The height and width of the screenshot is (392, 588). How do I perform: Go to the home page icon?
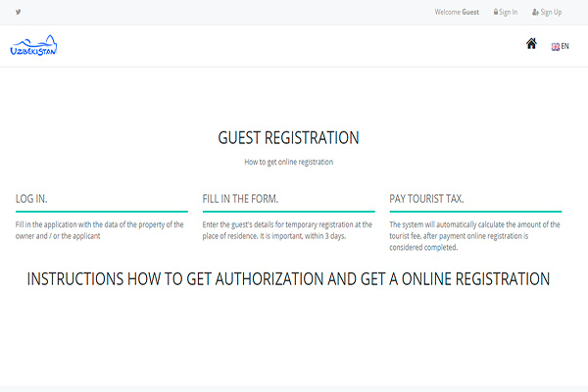(531, 44)
